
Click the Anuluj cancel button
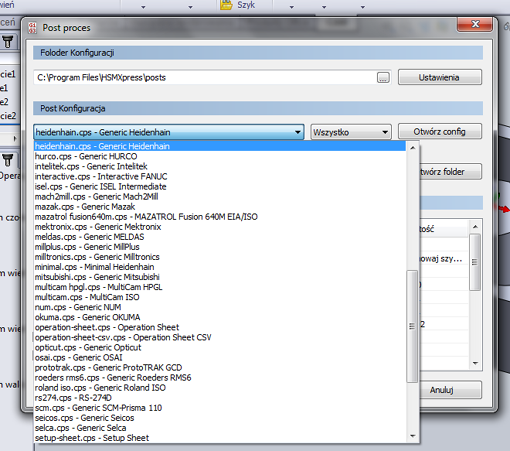[450, 390]
